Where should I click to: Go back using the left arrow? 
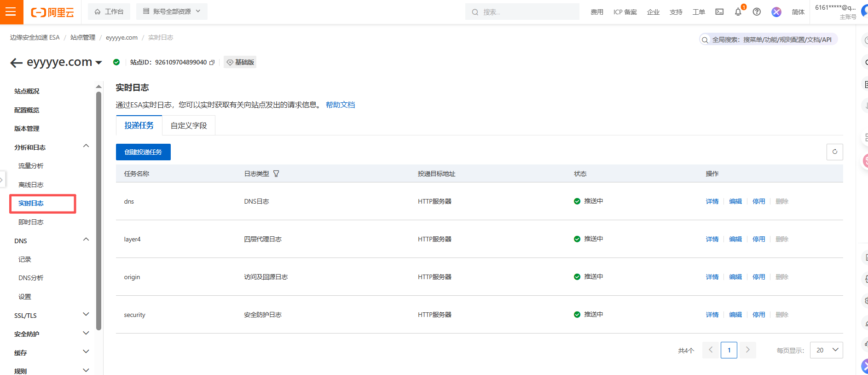(16, 63)
